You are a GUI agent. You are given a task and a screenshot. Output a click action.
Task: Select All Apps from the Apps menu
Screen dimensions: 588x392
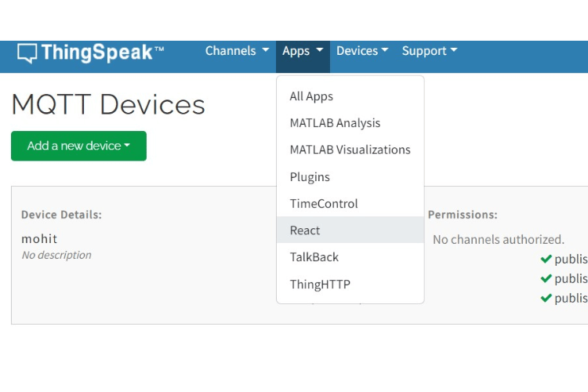[x=350, y=96]
